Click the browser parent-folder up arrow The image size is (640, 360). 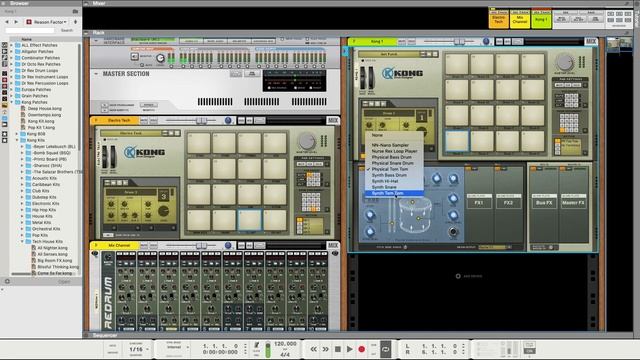pos(75,22)
